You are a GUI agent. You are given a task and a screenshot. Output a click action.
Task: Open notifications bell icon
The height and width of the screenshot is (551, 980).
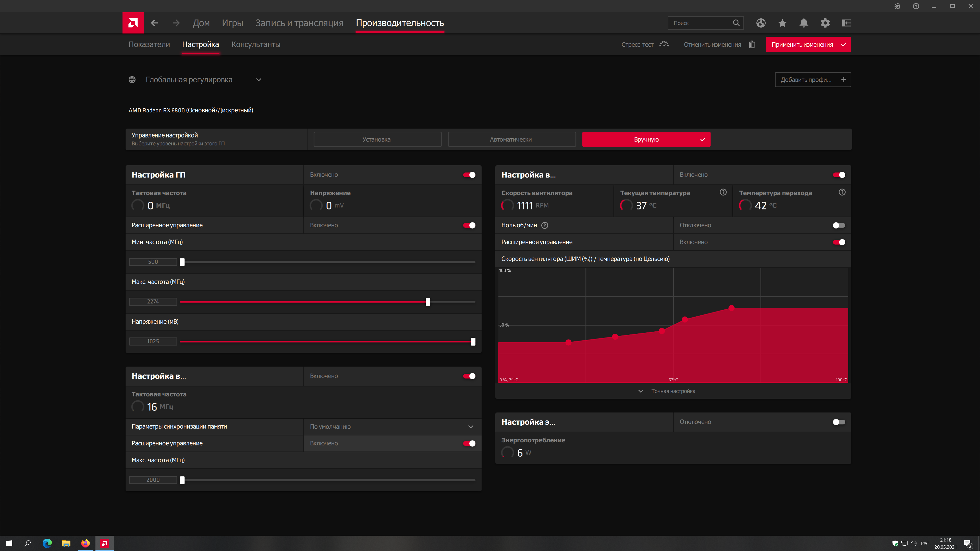tap(803, 23)
